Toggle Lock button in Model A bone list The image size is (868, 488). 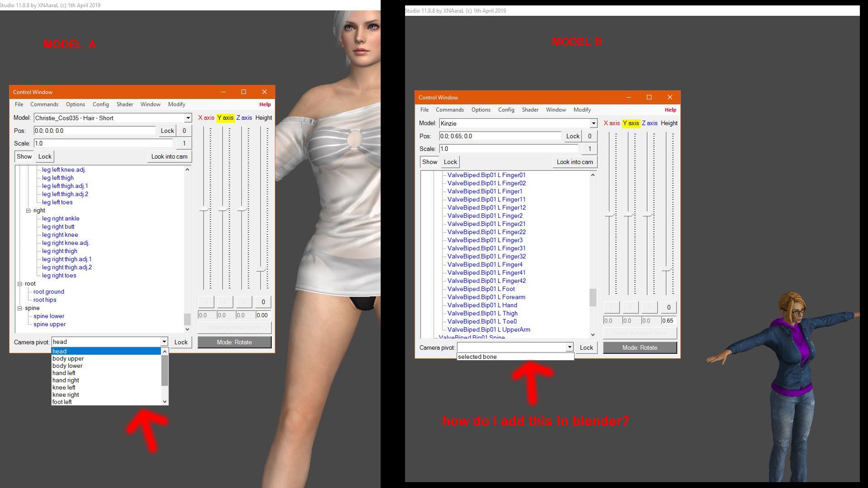pyautogui.click(x=44, y=156)
